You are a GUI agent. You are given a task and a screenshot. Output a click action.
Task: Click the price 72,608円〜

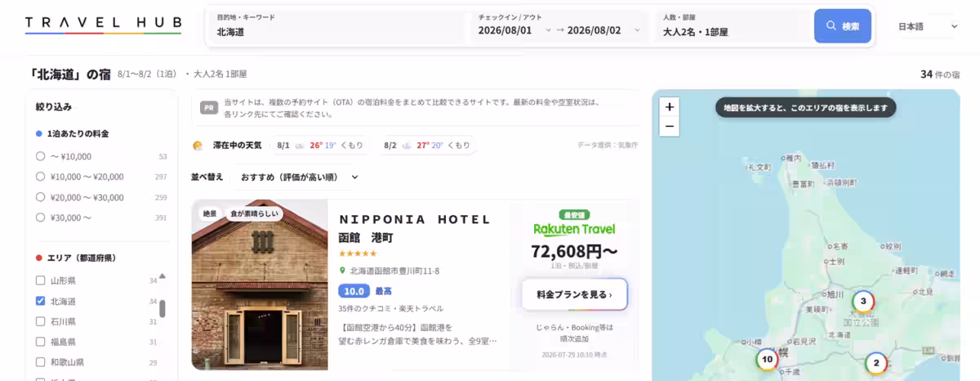tap(574, 250)
